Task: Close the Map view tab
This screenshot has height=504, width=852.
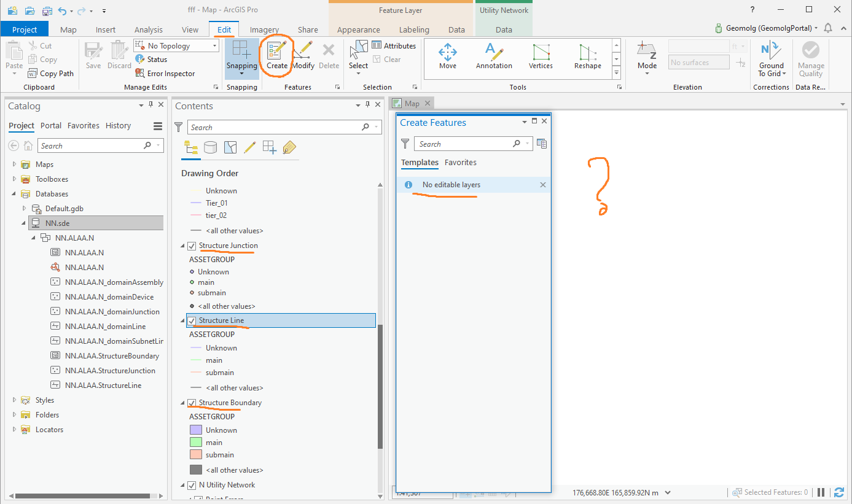Action: [427, 104]
